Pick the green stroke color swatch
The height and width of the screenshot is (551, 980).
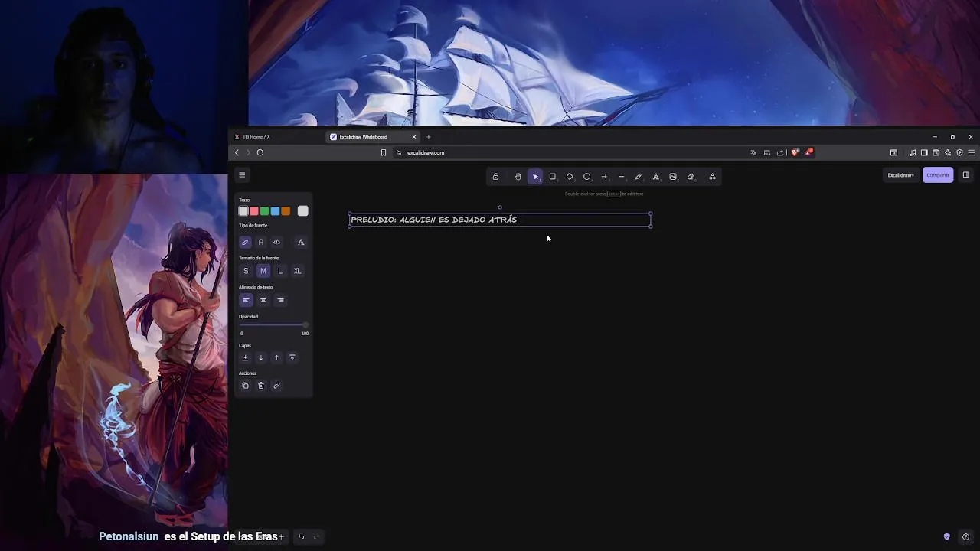tap(265, 211)
